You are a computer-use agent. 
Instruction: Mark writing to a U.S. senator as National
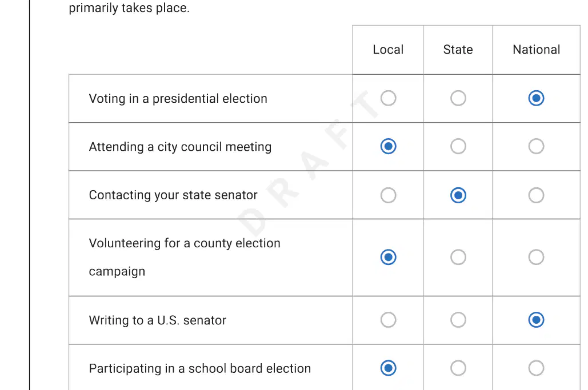pos(536,320)
